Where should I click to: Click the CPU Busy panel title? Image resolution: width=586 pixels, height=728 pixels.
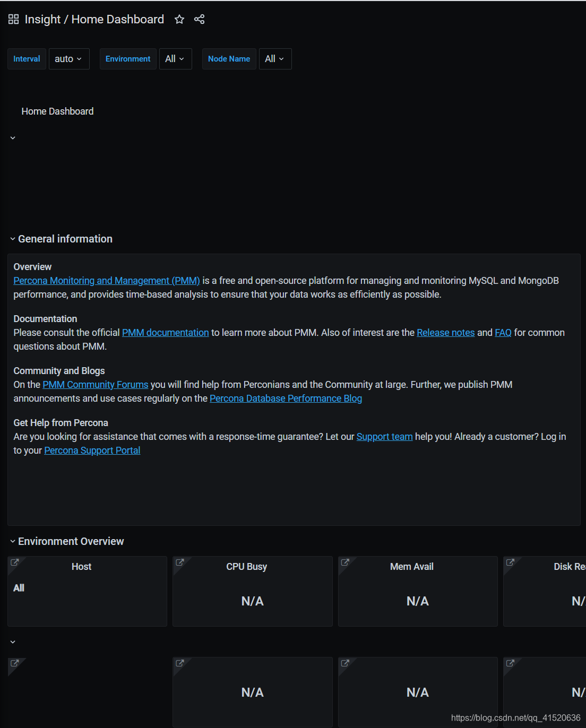point(247,567)
